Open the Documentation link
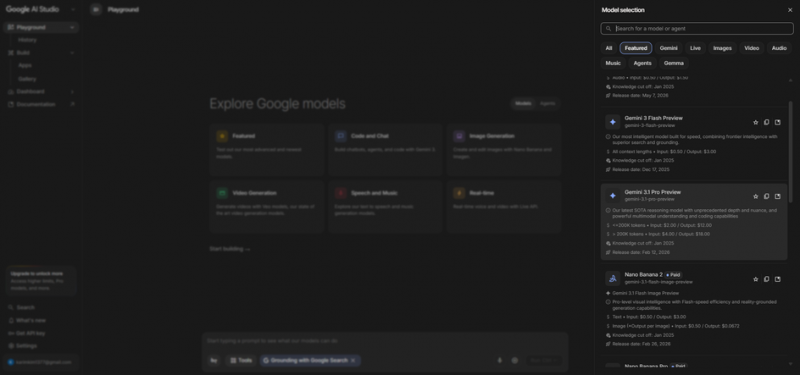The image size is (800, 375). [41, 104]
